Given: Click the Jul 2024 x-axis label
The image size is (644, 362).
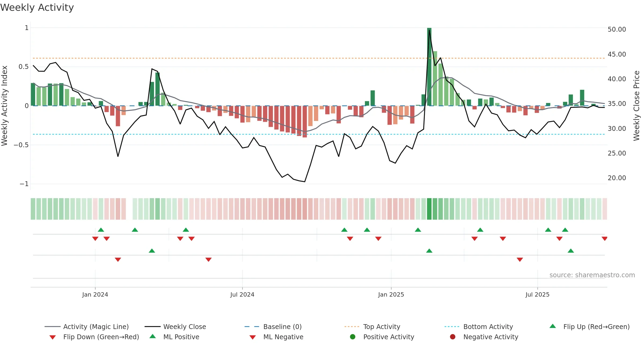Looking at the screenshot, I should tap(242, 294).
